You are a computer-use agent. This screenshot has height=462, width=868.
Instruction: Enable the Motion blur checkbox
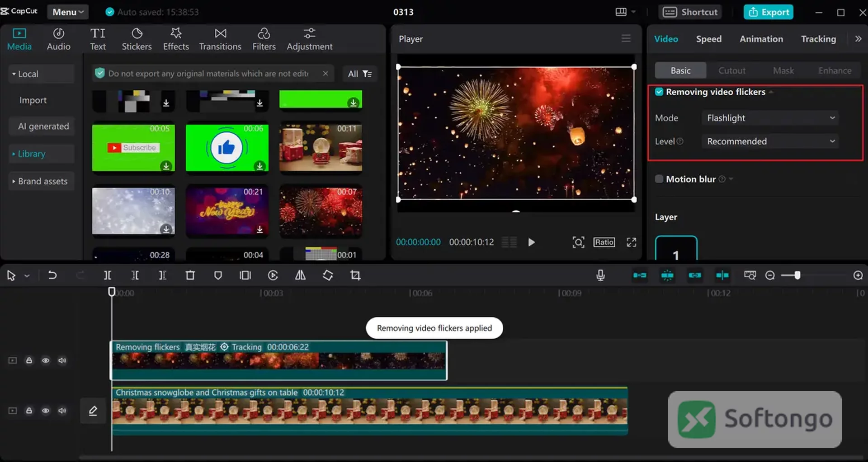(x=659, y=179)
